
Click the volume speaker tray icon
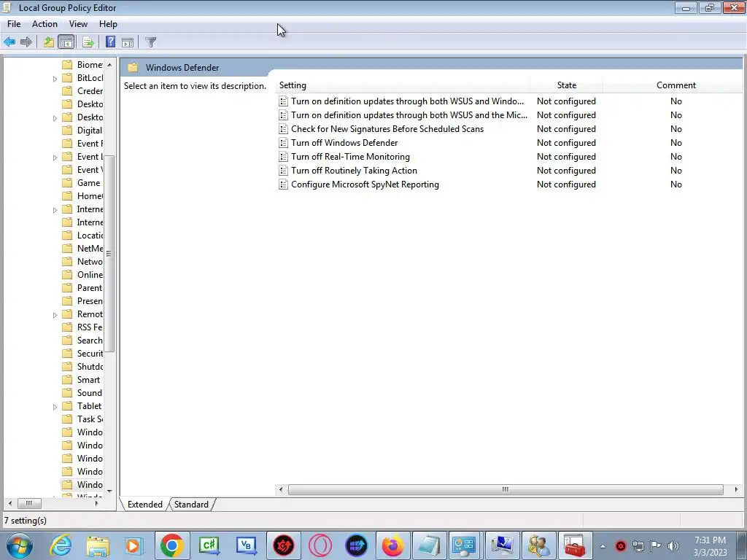click(673, 546)
